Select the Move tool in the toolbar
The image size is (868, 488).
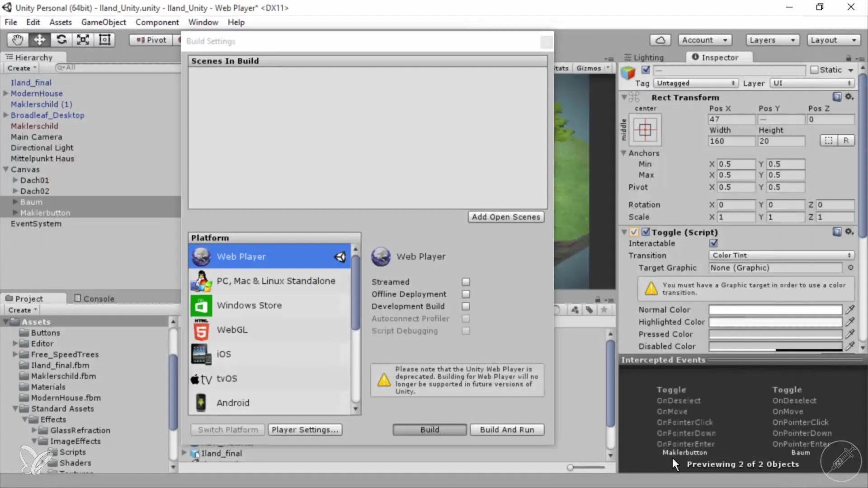[39, 40]
